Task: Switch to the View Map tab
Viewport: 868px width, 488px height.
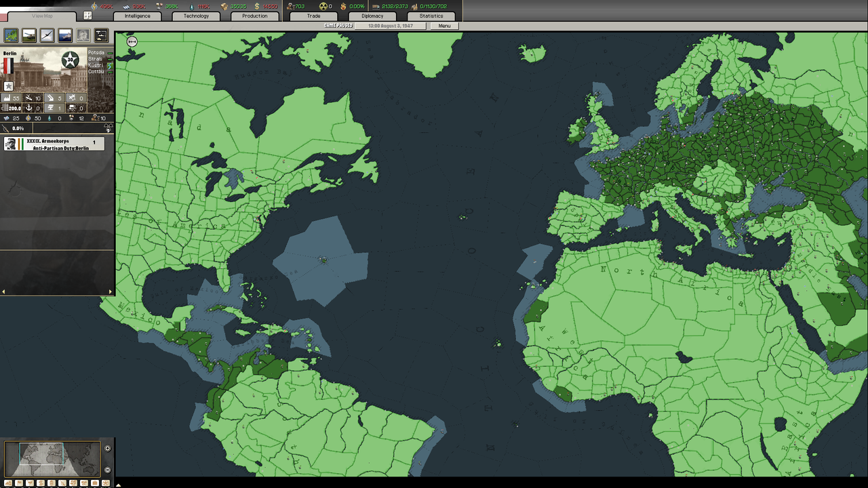Action: [42, 16]
